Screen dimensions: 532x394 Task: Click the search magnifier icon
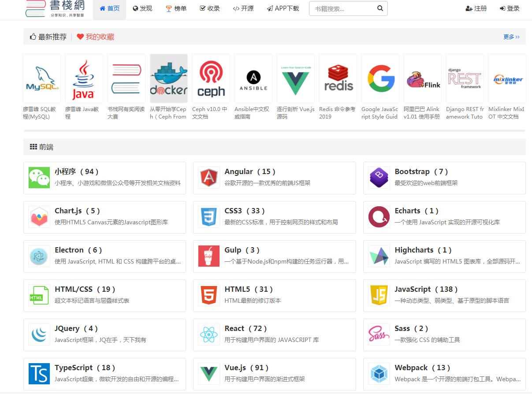(x=380, y=8)
